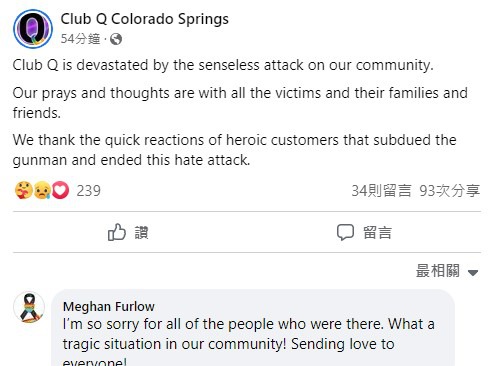The image size is (488, 366).
Task: Select Meghan Furlow's comment bubble text
Action: tap(249, 342)
